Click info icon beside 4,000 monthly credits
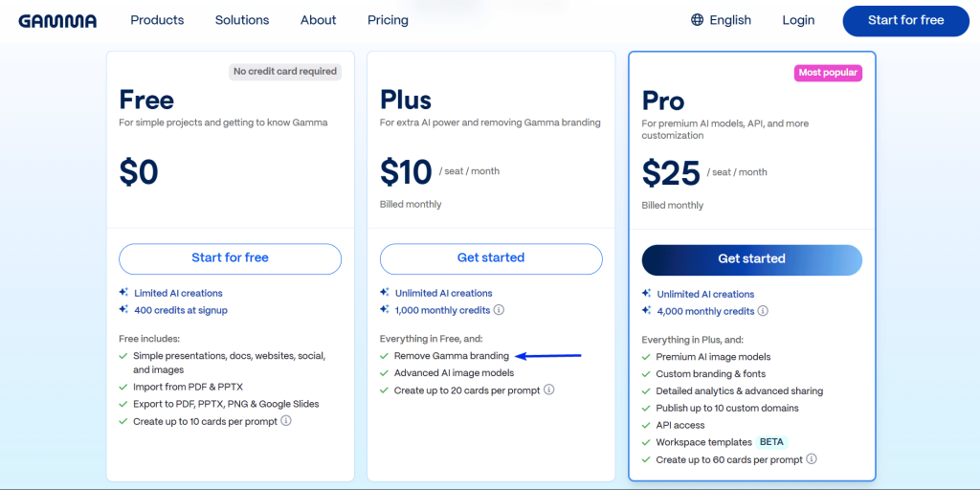This screenshot has width=980, height=490. (x=763, y=311)
